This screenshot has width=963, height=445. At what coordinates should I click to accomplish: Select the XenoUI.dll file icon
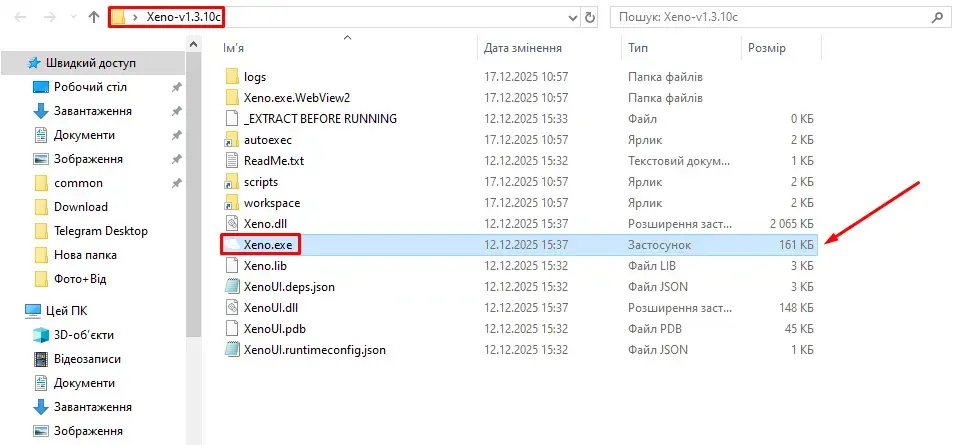[x=232, y=308]
